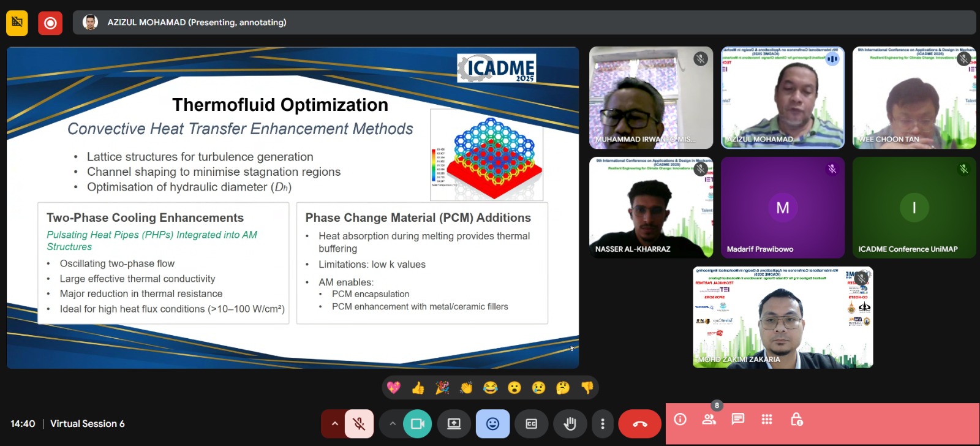Open the chat panel icon
This screenshot has height=446, width=980.
738,420
